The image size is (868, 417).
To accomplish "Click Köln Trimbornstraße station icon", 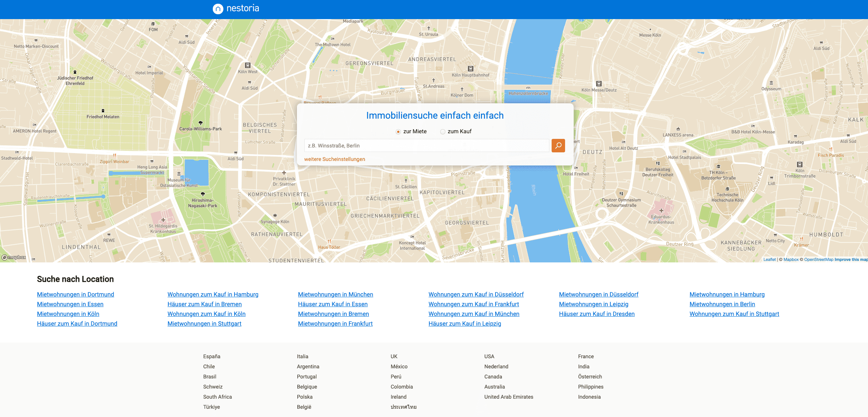I will (800, 165).
